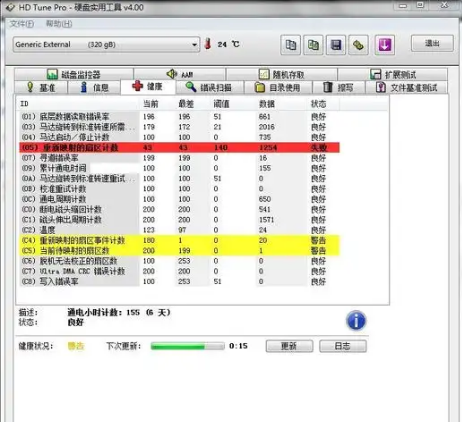Screen dimensions: 462x422
Task: Open the 文件基准测试 tab
Action: (407, 87)
